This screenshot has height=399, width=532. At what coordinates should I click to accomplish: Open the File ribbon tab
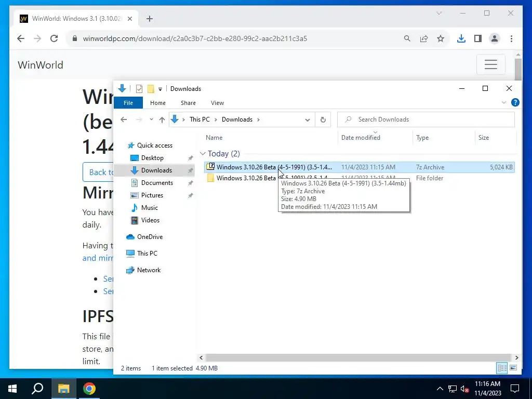(128, 103)
